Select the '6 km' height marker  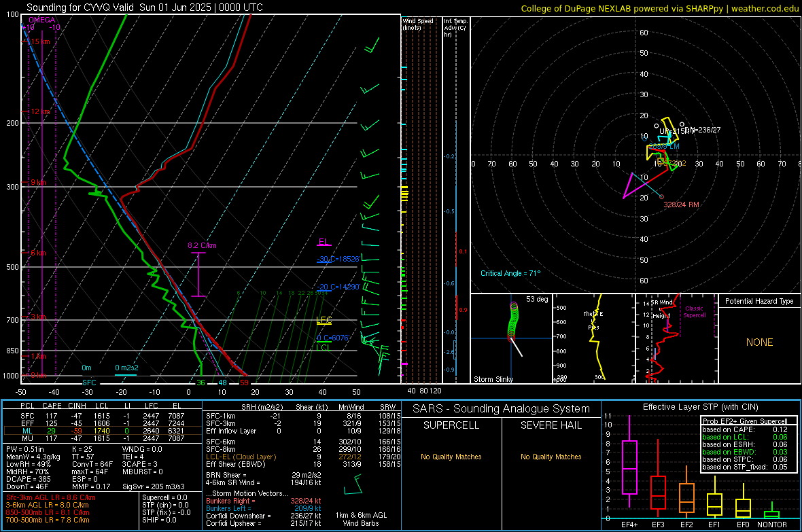coord(38,253)
